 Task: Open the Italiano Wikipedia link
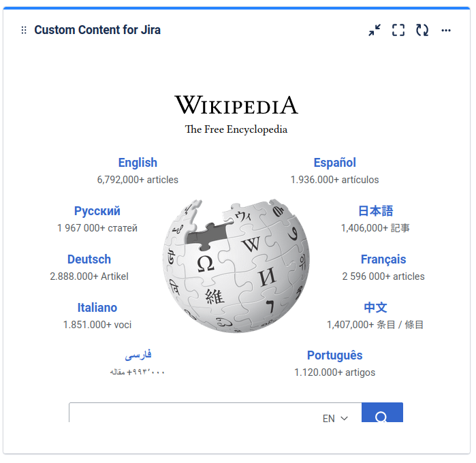pos(97,308)
